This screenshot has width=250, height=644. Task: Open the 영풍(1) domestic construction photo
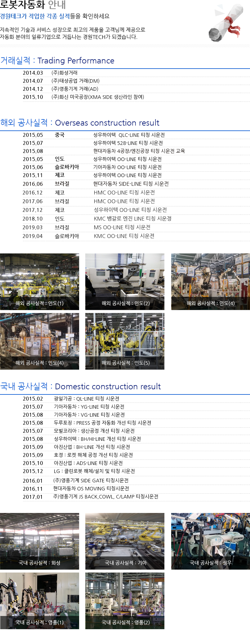tap(40, 601)
